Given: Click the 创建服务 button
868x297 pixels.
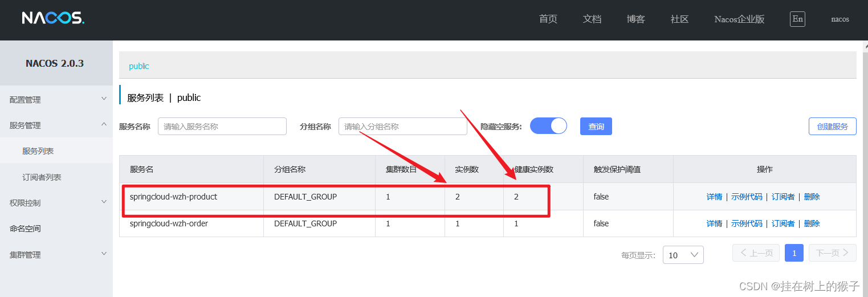Looking at the screenshot, I should coord(832,126).
